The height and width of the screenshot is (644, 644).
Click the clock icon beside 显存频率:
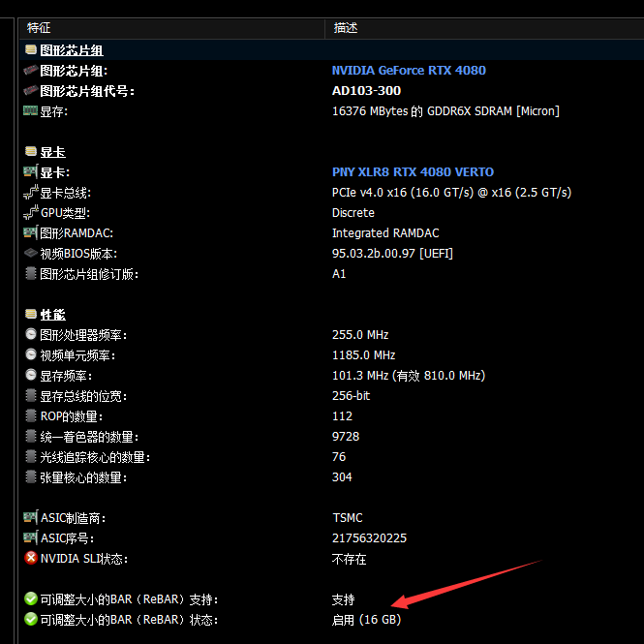point(31,375)
